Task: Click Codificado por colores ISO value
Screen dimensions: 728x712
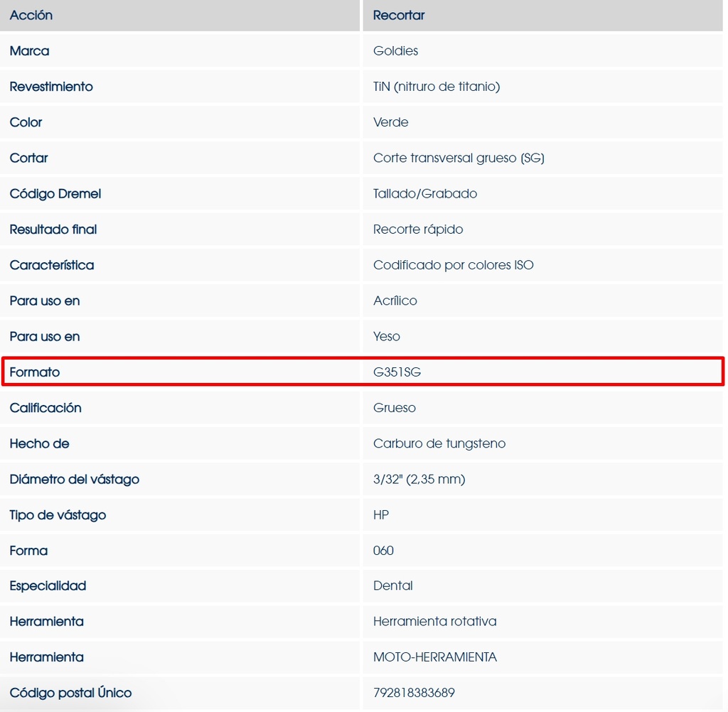Action: tap(453, 265)
